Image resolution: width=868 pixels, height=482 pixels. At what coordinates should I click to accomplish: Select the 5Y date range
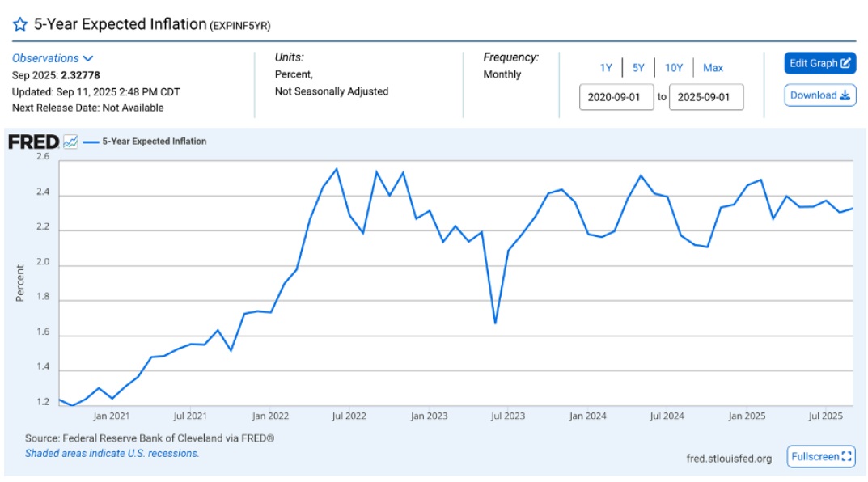[x=638, y=68]
